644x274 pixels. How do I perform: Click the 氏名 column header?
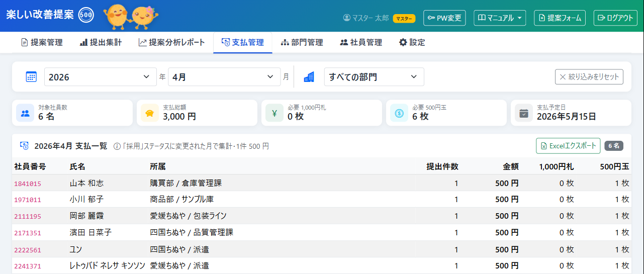click(x=77, y=166)
